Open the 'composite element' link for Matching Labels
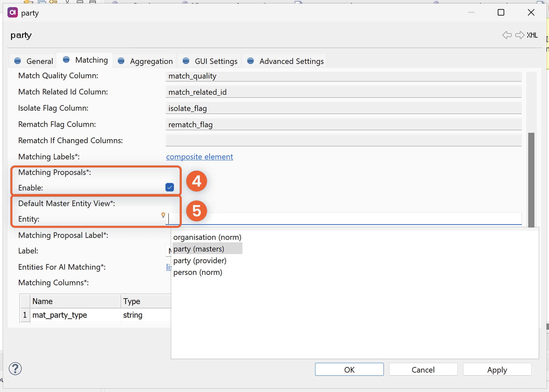The width and height of the screenshot is (549, 392). pos(199,157)
